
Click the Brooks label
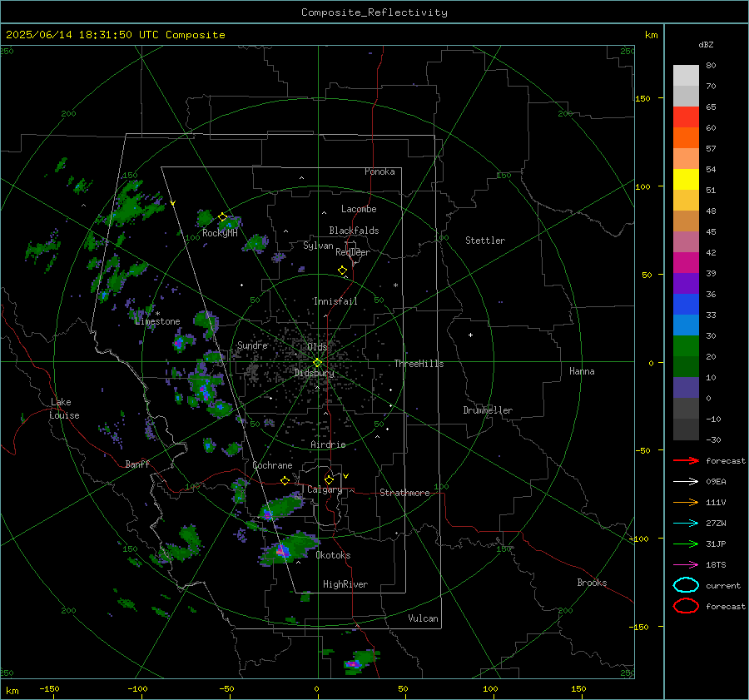click(592, 583)
